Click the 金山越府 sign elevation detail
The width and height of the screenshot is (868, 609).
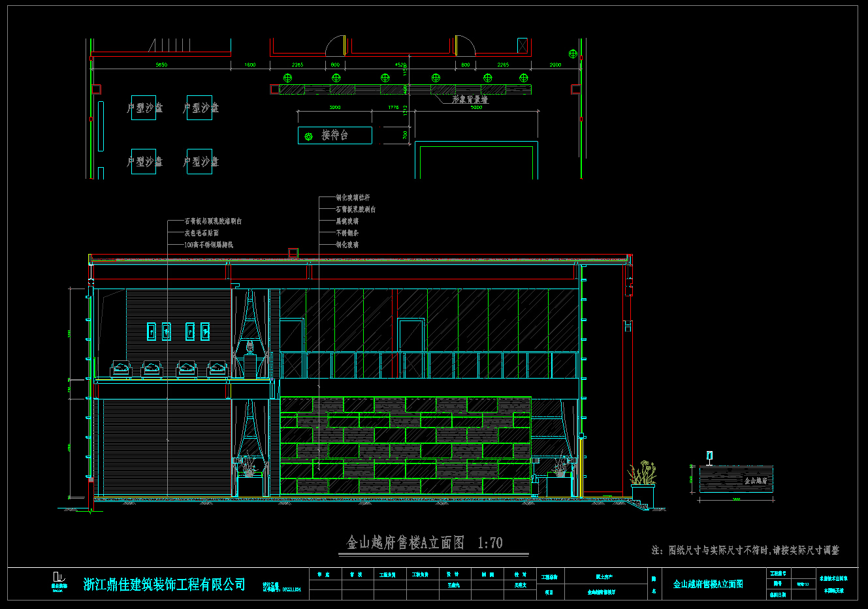tap(736, 480)
